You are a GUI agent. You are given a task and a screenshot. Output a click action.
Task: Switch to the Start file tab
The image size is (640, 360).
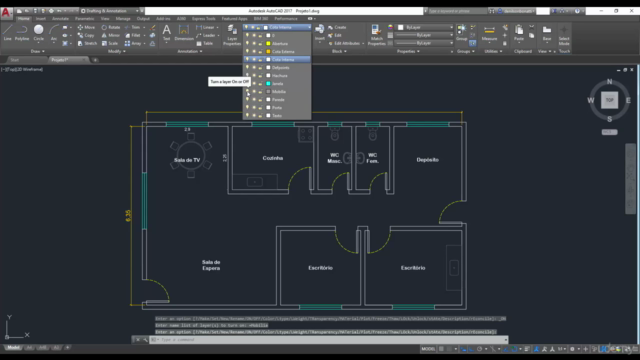(15, 60)
